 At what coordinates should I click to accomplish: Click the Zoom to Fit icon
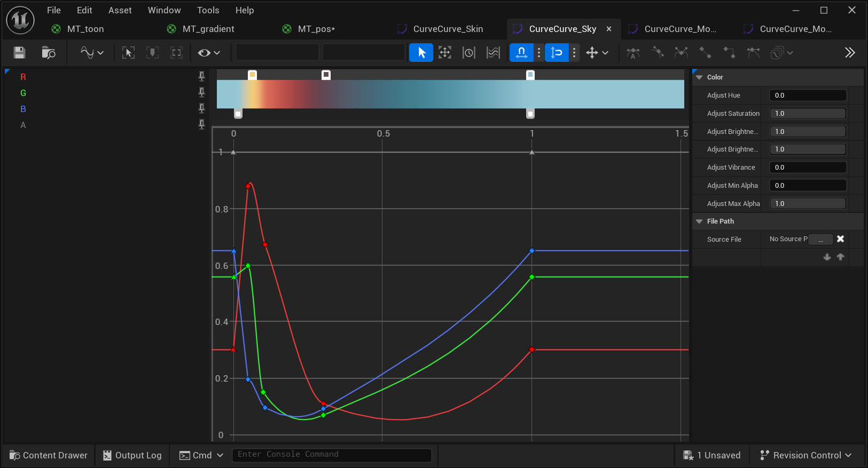(x=128, y=52)
